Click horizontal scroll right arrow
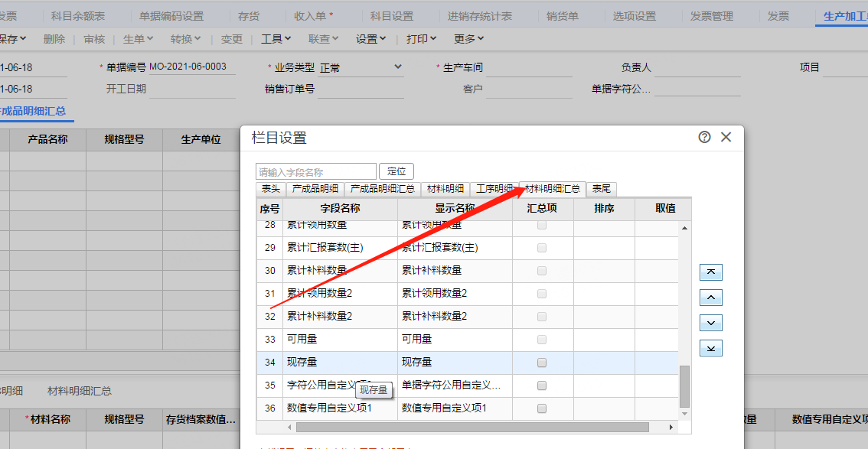The image size is (868, 449). (671, 428)
